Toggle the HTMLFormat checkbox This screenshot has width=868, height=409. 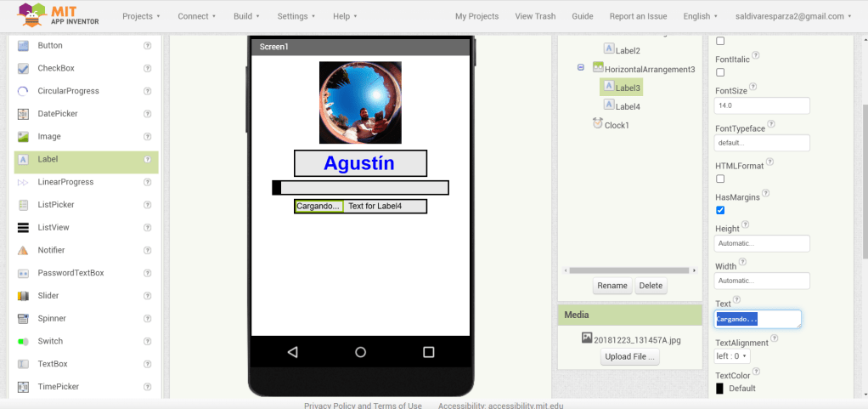[720, 179]
